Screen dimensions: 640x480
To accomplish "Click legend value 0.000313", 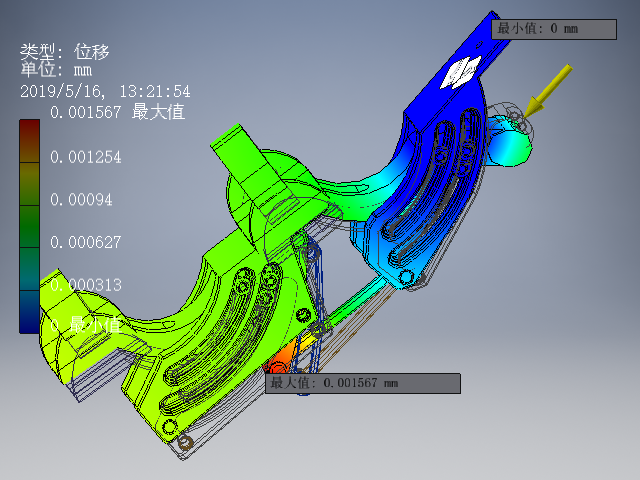I will click(x=86, y=285).
